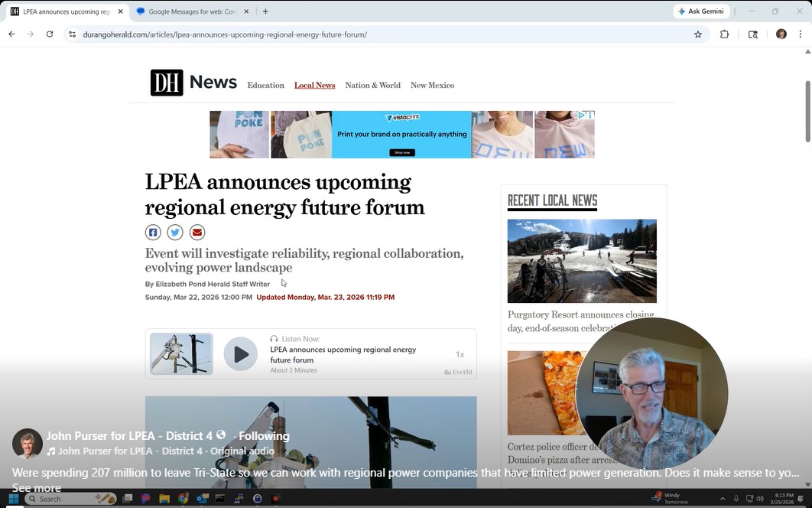Open the New Mexico news section
This screenshot has width=812, height=508.
[x=432, y=86]
